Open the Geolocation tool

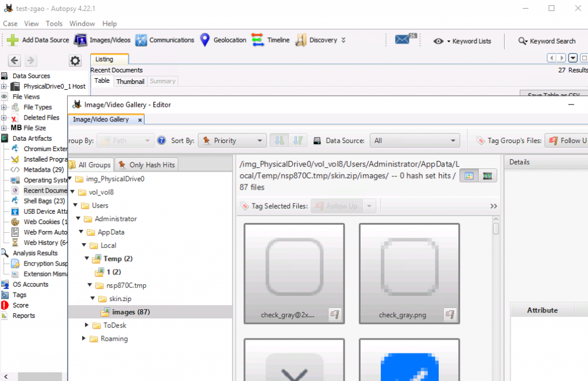point(223,40)
